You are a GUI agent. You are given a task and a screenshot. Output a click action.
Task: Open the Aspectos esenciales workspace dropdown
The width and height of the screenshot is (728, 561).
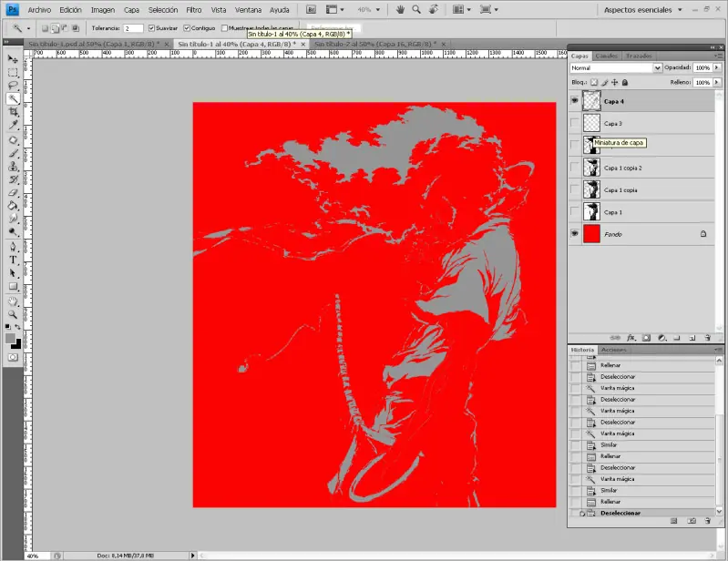643,10
